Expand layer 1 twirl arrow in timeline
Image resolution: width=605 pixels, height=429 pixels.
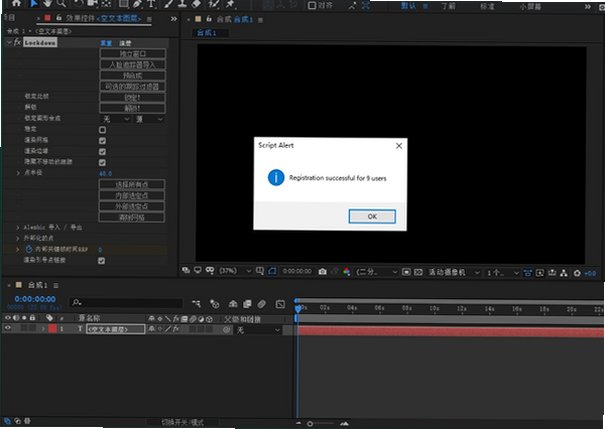(43, 329)
